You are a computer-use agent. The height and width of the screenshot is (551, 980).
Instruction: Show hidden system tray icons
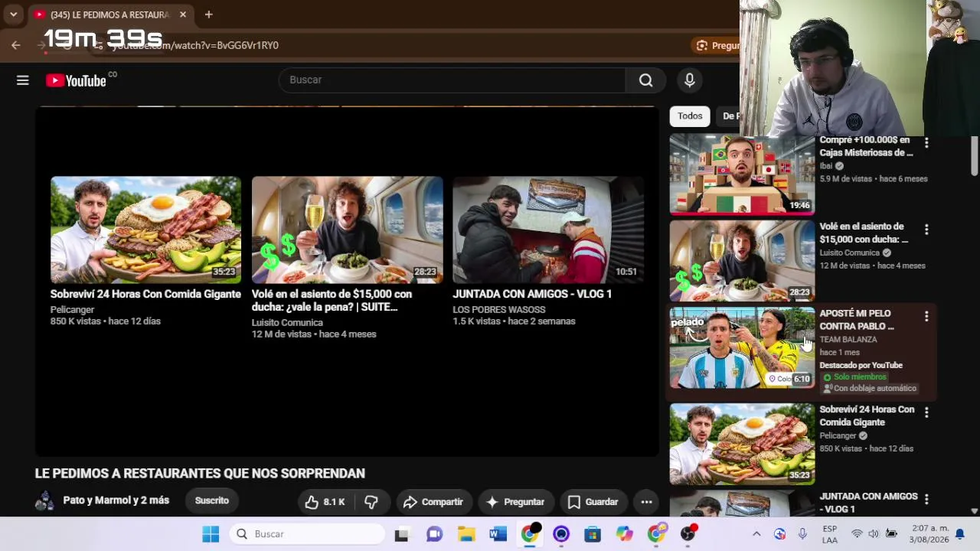756,534
